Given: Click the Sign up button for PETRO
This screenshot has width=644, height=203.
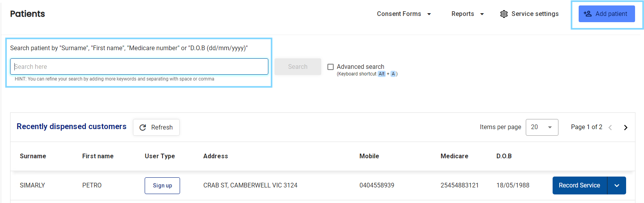Looking at the screenshot, I should coord(162,185).
